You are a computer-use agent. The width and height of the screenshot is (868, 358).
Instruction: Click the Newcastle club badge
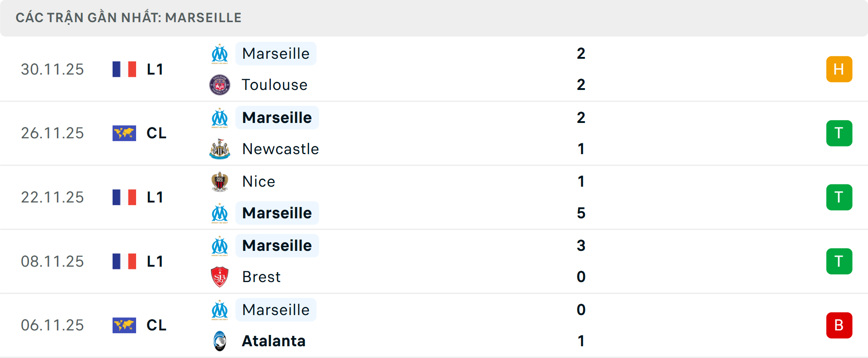click(220, 149)
